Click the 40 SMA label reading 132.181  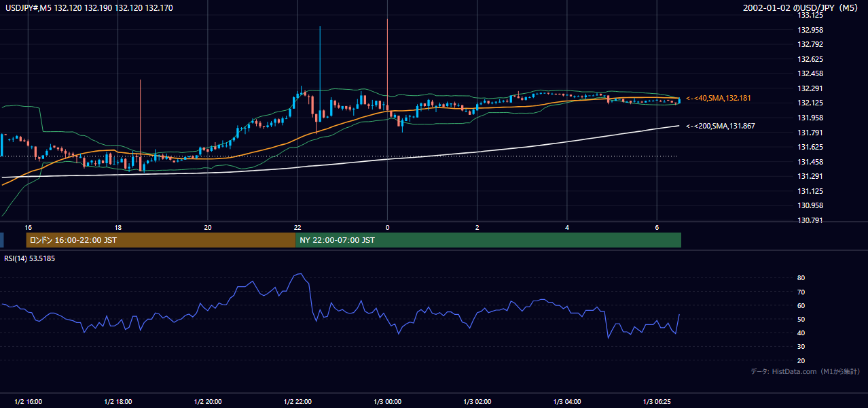[x=718, y=99]
